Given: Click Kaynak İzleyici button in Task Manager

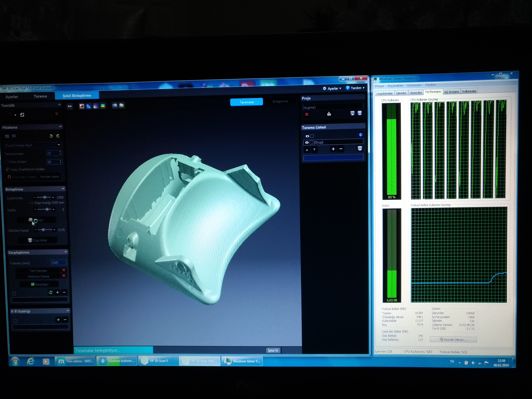Looking at the screenshot, I should tap(453, 340).
